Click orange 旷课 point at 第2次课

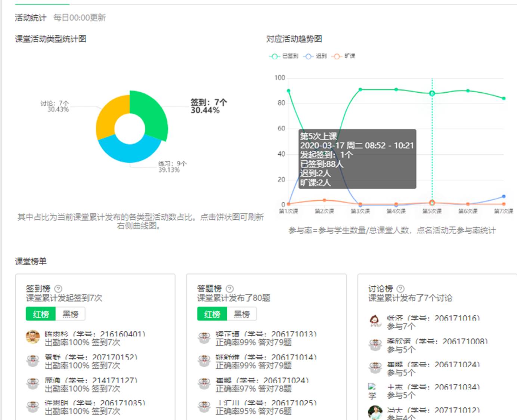(x=324, y=200)
